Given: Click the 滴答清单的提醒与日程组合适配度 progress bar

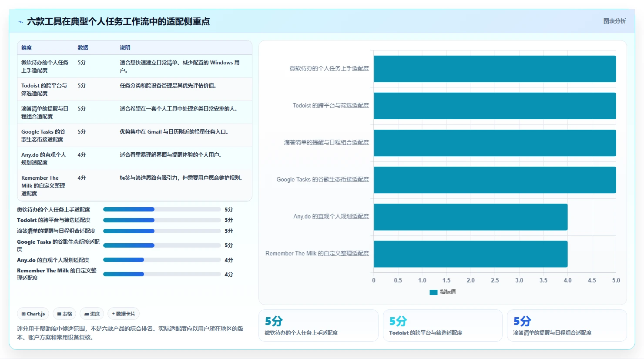Looking at the screenshot, I should 162,231.
